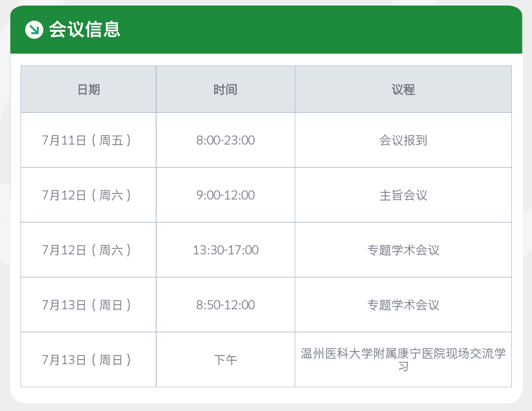
Task: Click the 9:00-12:00 time cell
Action: 225,195
